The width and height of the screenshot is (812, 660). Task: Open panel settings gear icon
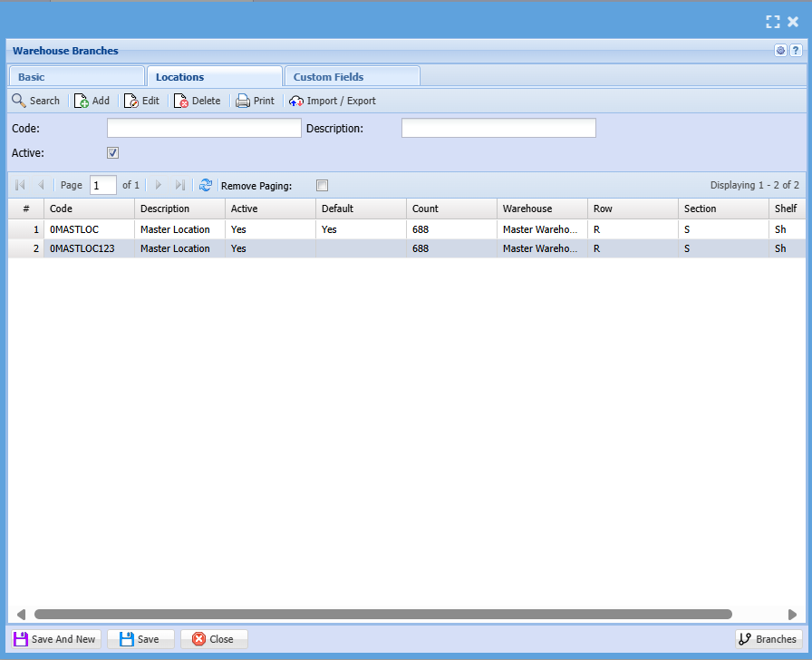[780, 51]
